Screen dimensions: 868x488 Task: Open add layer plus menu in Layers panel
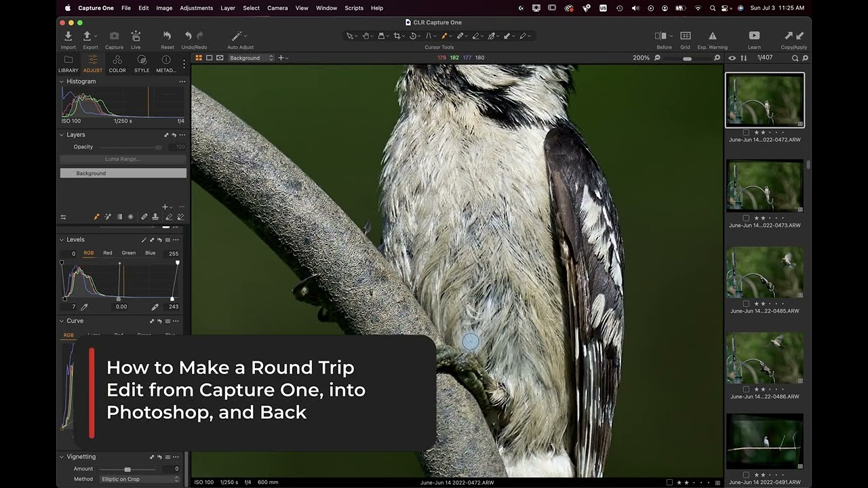(166, 207)
